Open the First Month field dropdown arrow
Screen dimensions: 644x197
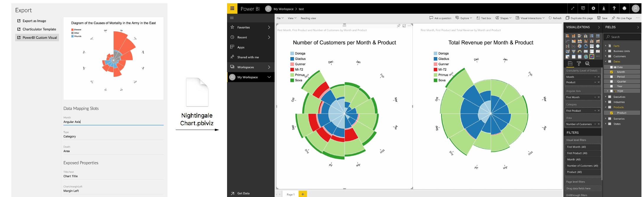click(x=595, y=97)
